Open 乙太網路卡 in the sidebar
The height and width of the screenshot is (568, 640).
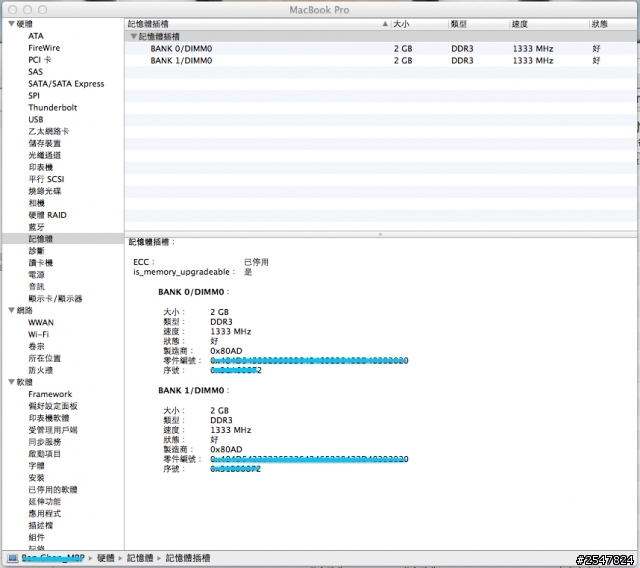tap(49, 131)
